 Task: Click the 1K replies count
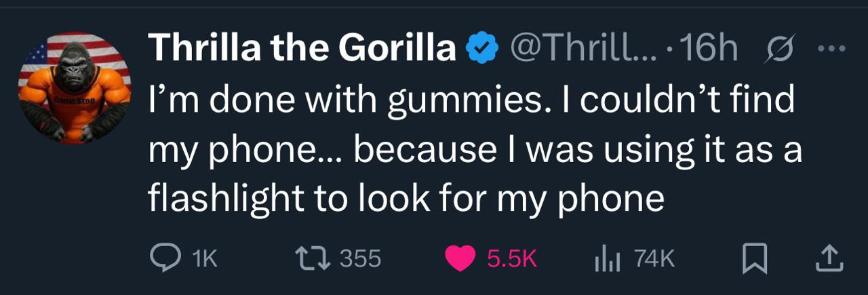coord(204,258)
